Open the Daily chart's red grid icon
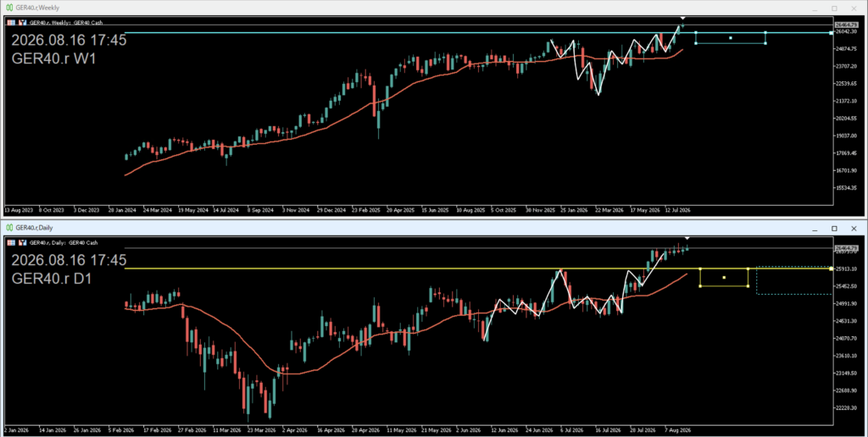 click(x=11, y=243)
